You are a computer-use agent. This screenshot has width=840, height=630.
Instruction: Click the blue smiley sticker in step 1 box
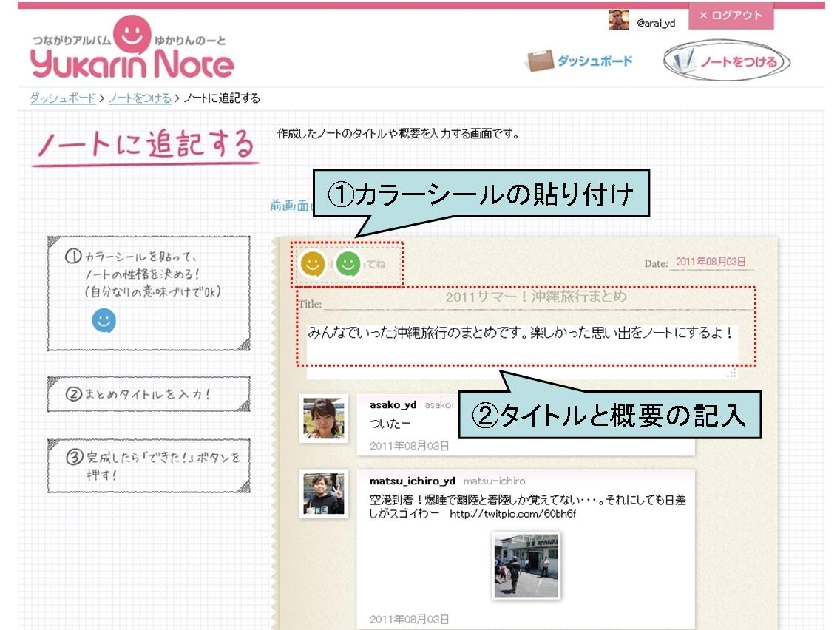coord(104,320)
